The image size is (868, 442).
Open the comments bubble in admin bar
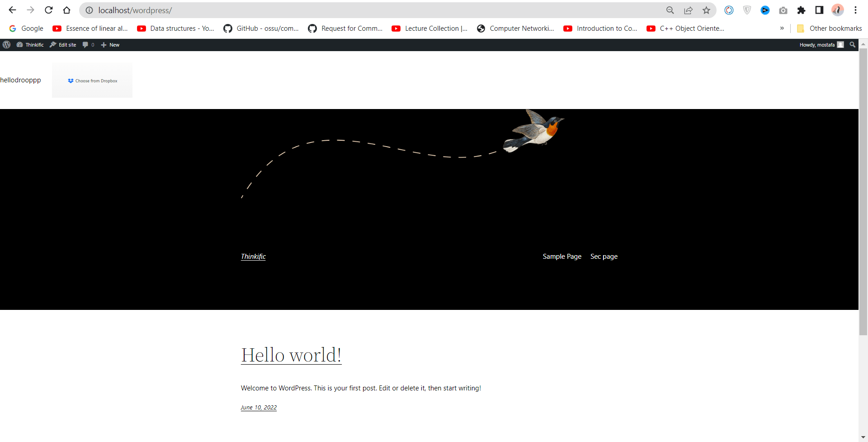pyautogui.click(x=88, y=45)
